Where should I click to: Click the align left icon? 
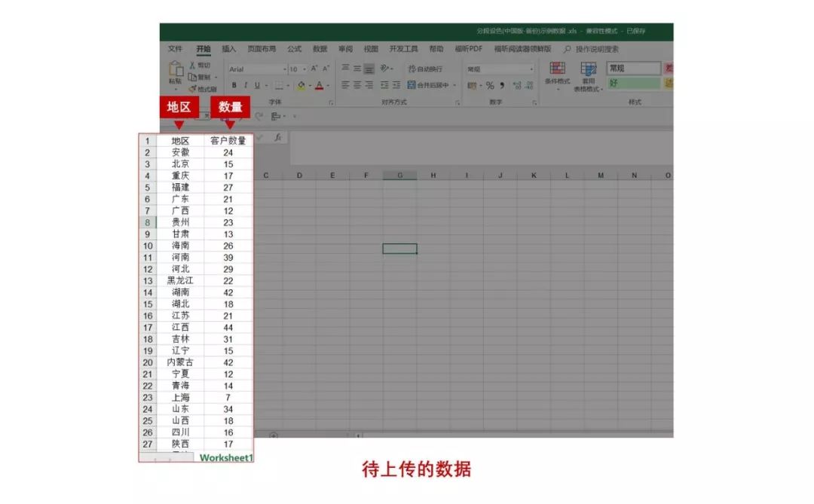click(345, 84)
